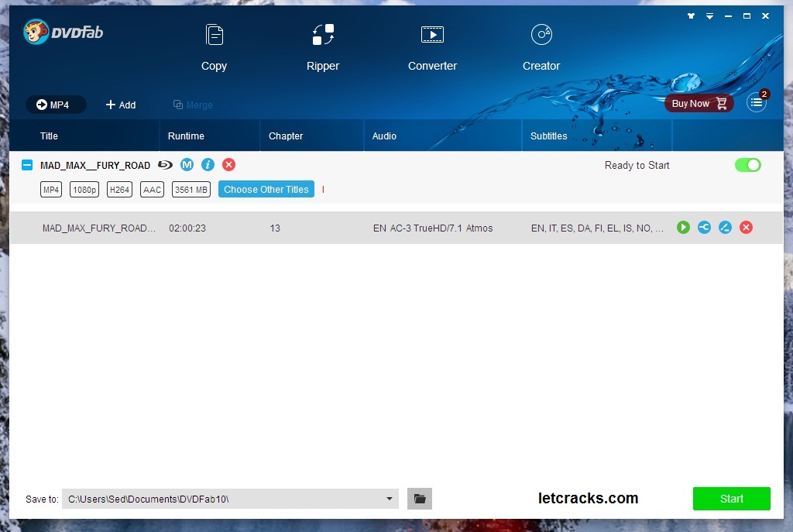793x532 pixels.
Task: Remove the MAD_MAX__FURY_ROAD source
Action: pos(228,164)
